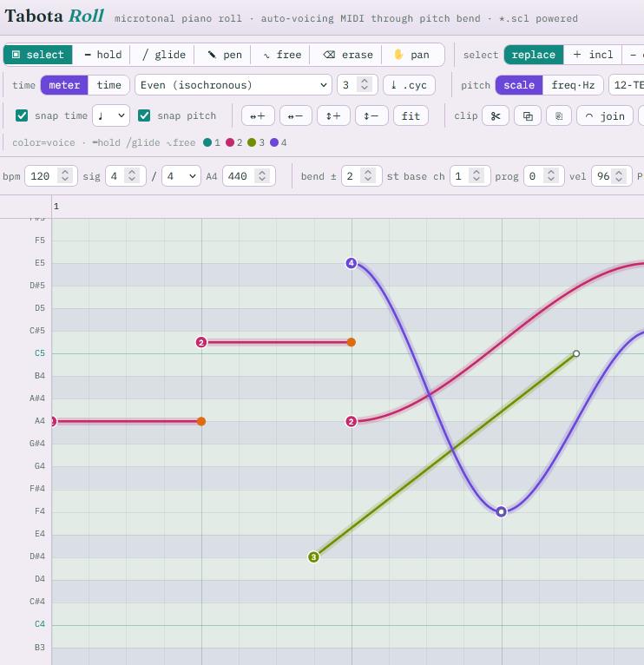Click the scissors cut clip icon

(496, 115)
